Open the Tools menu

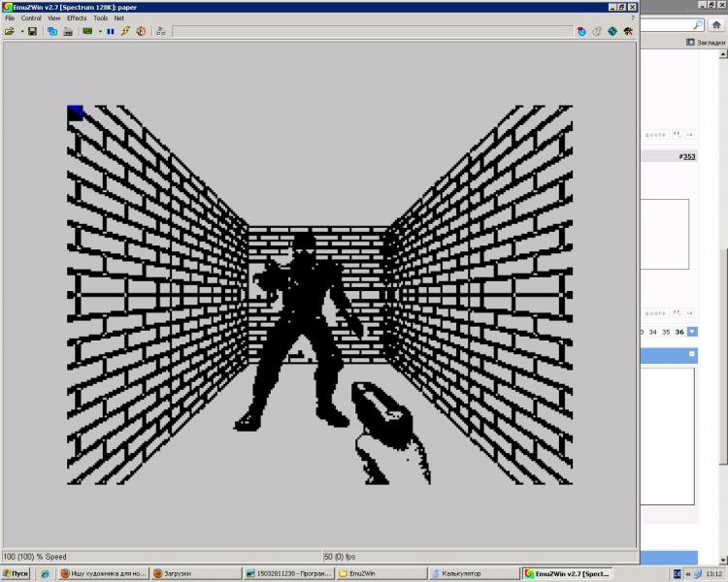click(x=100, y=17)
